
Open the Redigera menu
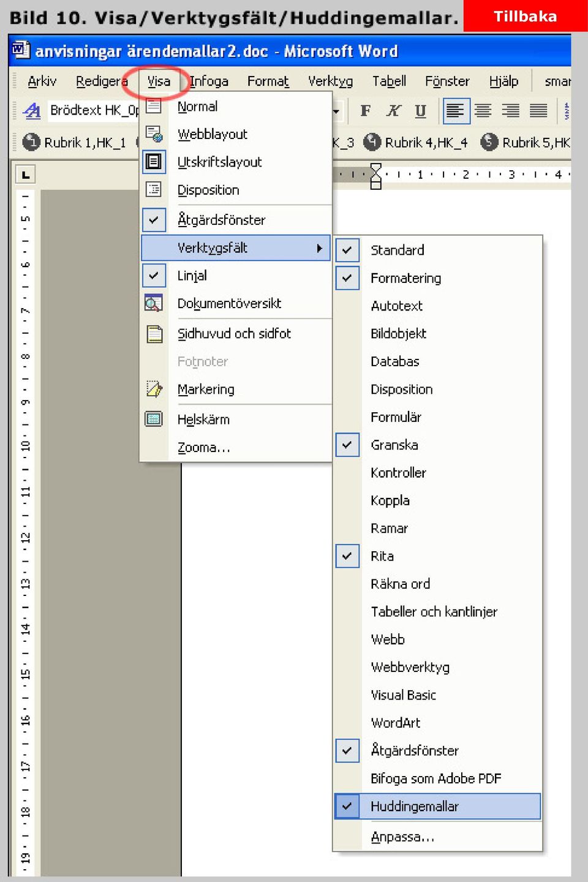pyautogui.click(x=102, y=81)
